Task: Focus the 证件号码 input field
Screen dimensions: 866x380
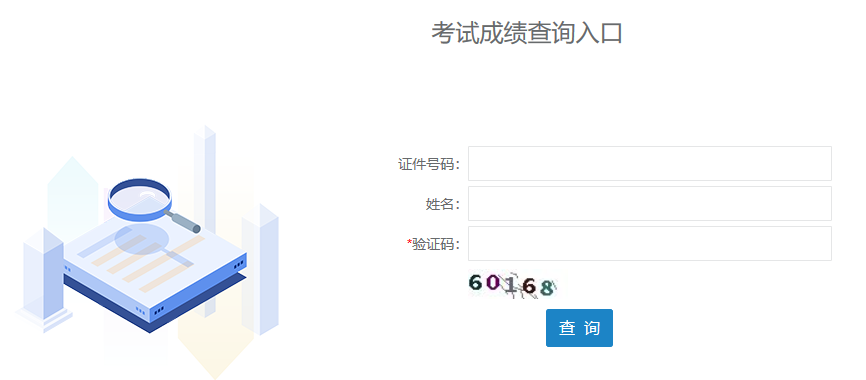Action: pos(650,163)
